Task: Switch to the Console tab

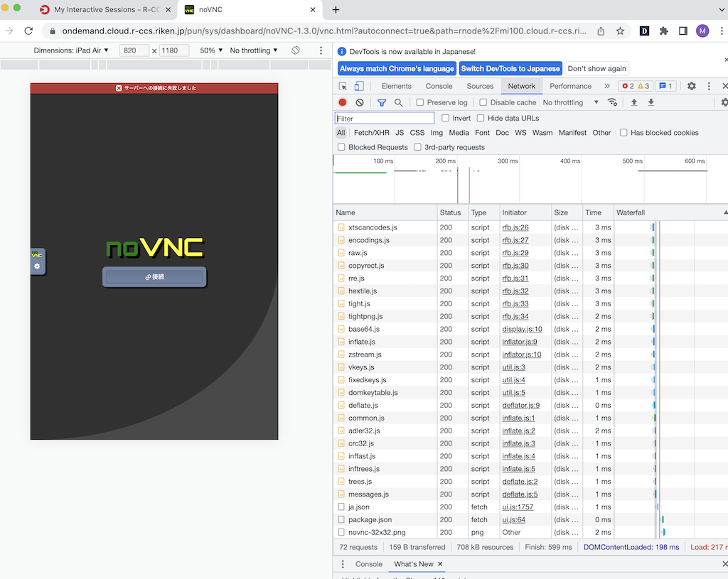Action: tap(439, 86)
